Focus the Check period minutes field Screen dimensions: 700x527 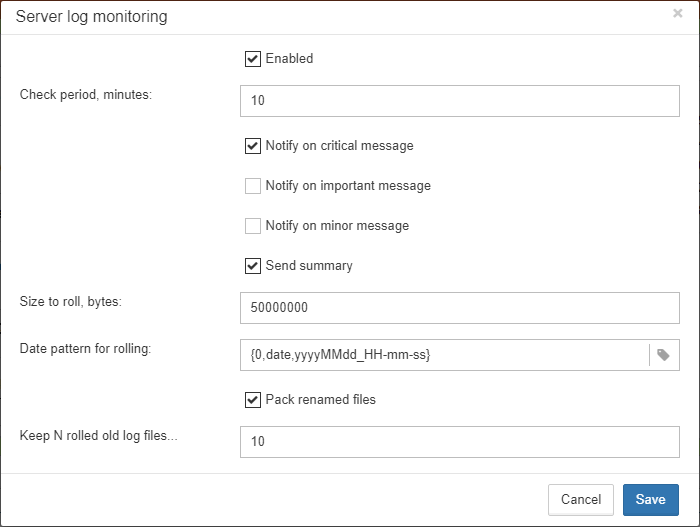(460, 101)
